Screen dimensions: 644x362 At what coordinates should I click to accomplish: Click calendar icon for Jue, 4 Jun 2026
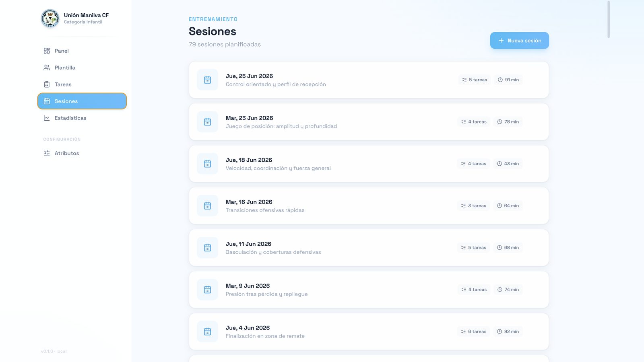click(x=207, y=331)
